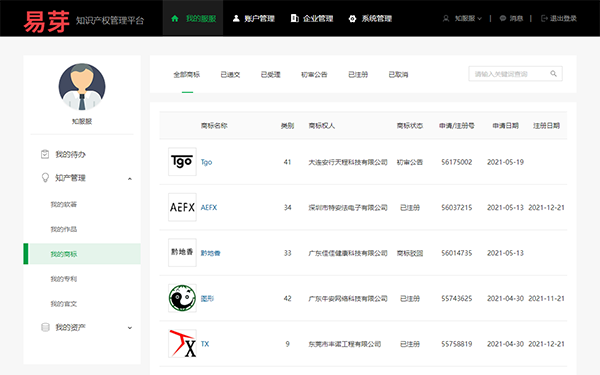Click the user avatar picture
Viewport: 600px width, 375px height.
point(82,87)
